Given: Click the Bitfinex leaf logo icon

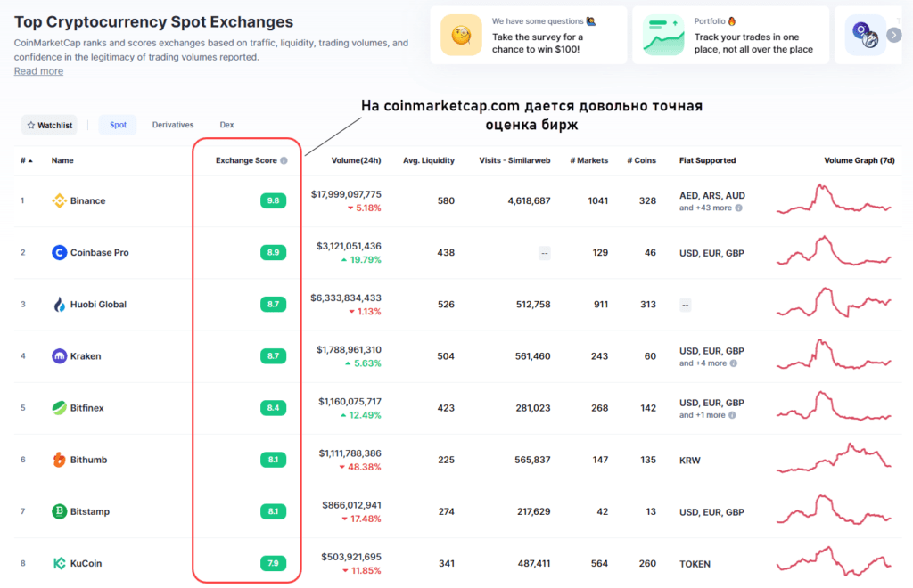Looking at the screenshot, I should tap(60, 408).
